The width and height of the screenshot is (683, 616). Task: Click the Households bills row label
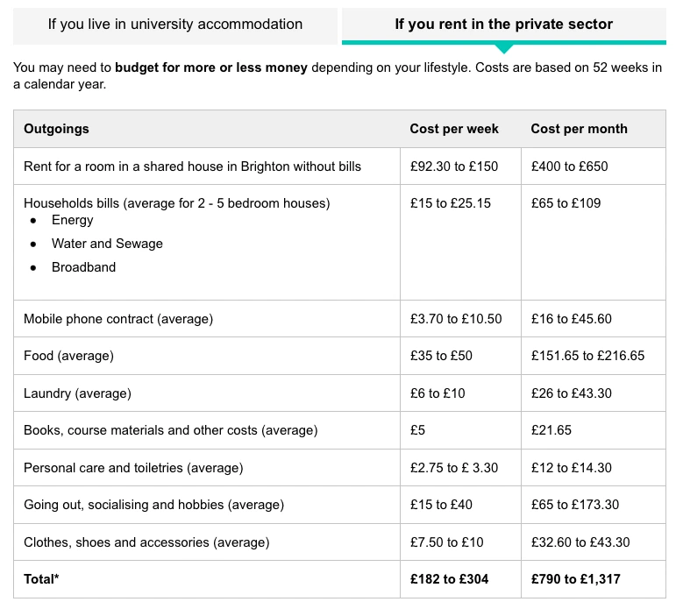click(176, 203)
